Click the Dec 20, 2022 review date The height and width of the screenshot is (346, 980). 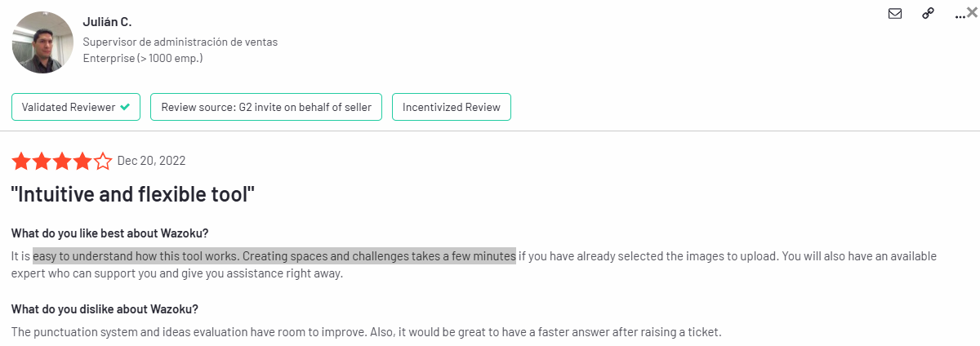pos(151,161)
